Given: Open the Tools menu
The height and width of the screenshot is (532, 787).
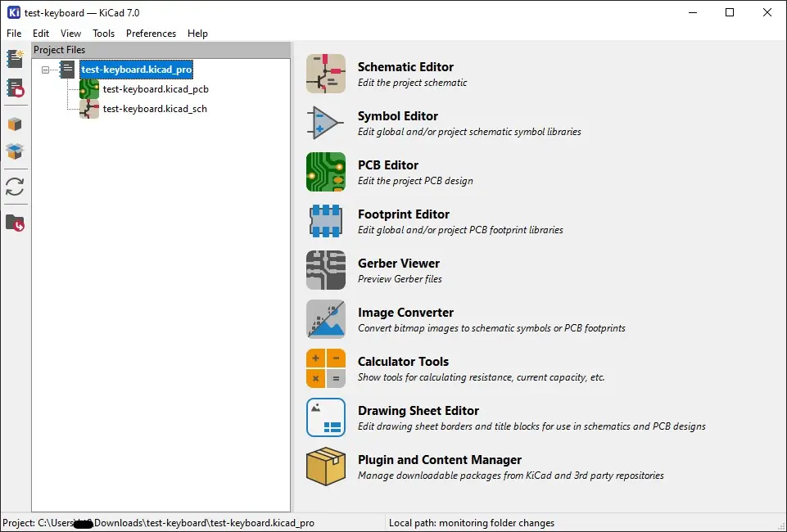Looking at the screenshot, I should click(103, 33).
